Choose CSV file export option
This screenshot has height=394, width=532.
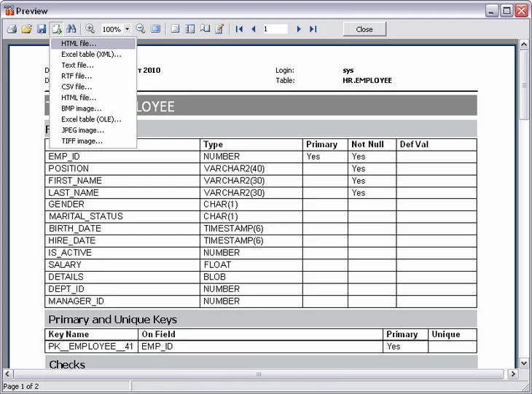(77, 87)
